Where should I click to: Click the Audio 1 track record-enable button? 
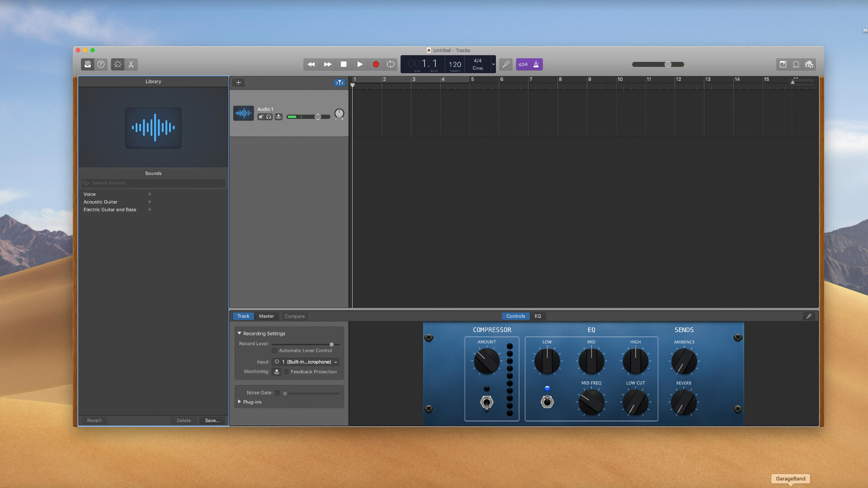click(278, 117)
